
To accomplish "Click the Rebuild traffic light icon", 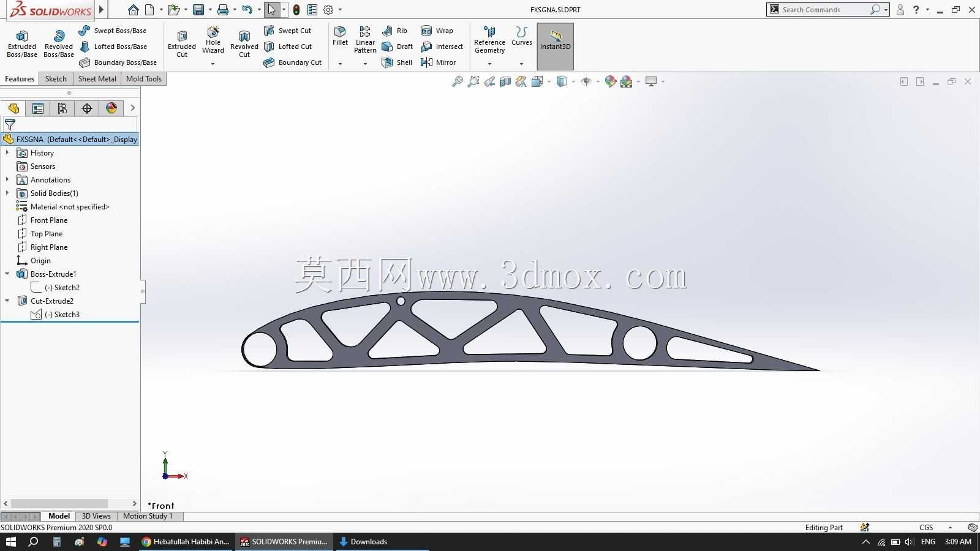I will [296, 10].
